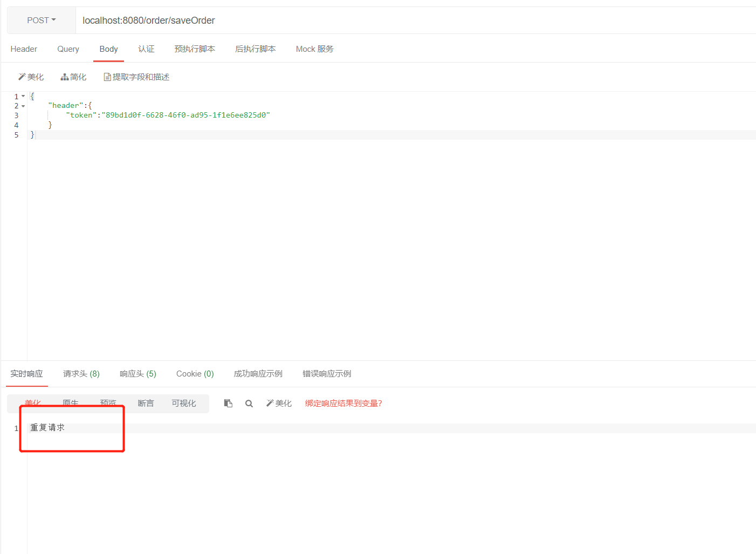Click the search response magnifier icon

coord(249,403)
